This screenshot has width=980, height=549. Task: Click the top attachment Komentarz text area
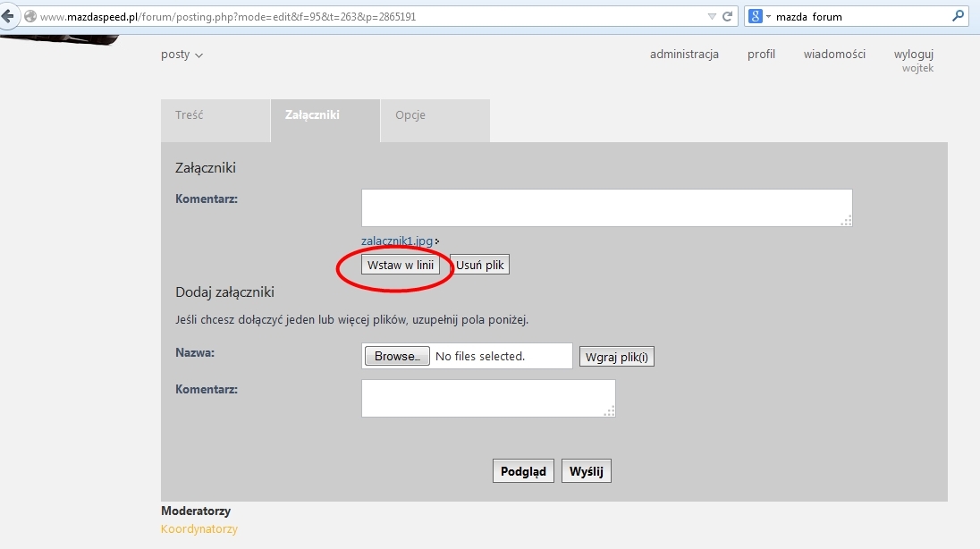point(606,207)
